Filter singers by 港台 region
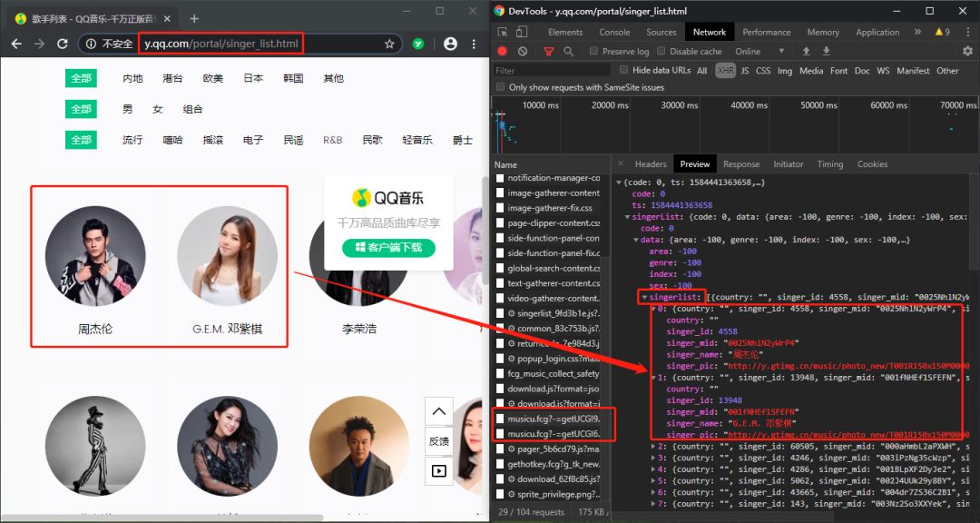This screenshot has height=523, width=980. 172,78
